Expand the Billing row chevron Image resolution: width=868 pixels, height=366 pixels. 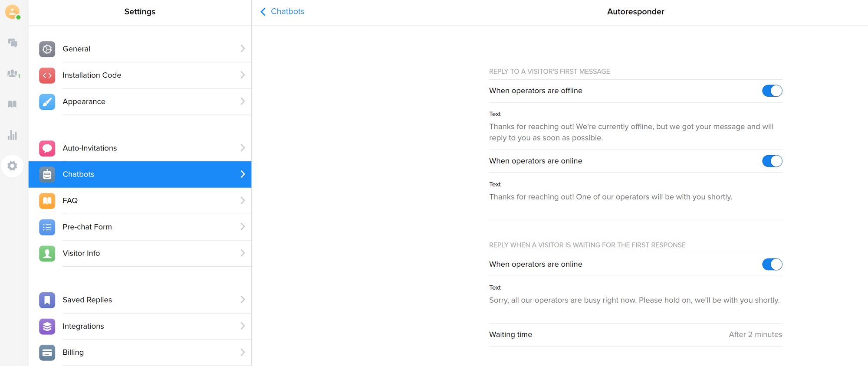(x=243, y=352)
